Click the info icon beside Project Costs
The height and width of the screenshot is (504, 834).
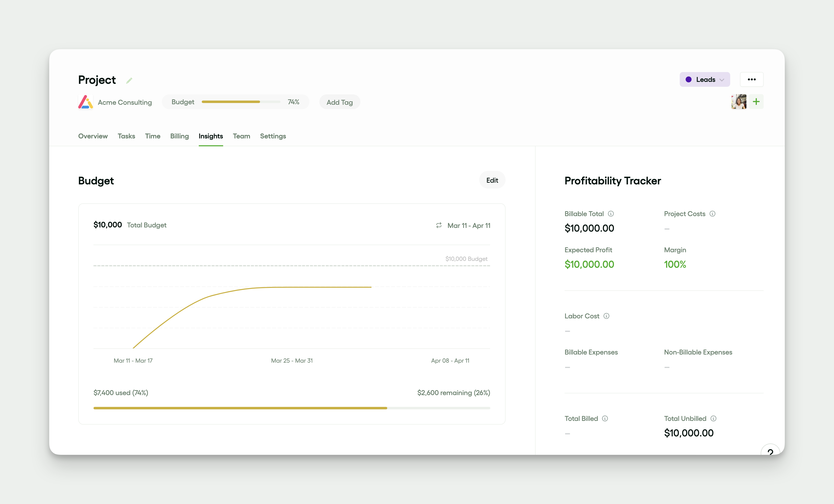pyautogui.click(x=712, y=214)
